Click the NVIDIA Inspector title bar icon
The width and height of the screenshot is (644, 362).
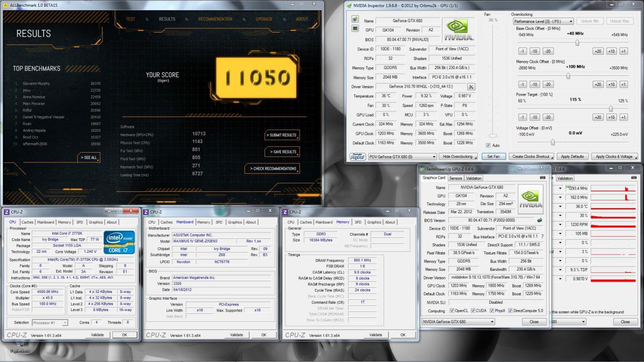349,5
